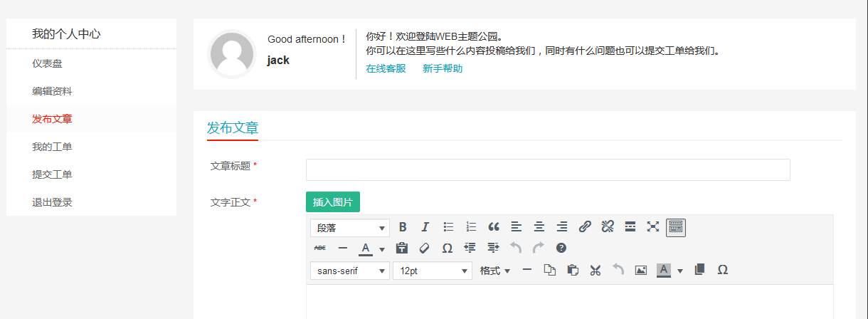Image resolution: width=868 pixels, height=319 pixels.
Task: Open the 在线客服 link
Action: [x=386, y=68]
